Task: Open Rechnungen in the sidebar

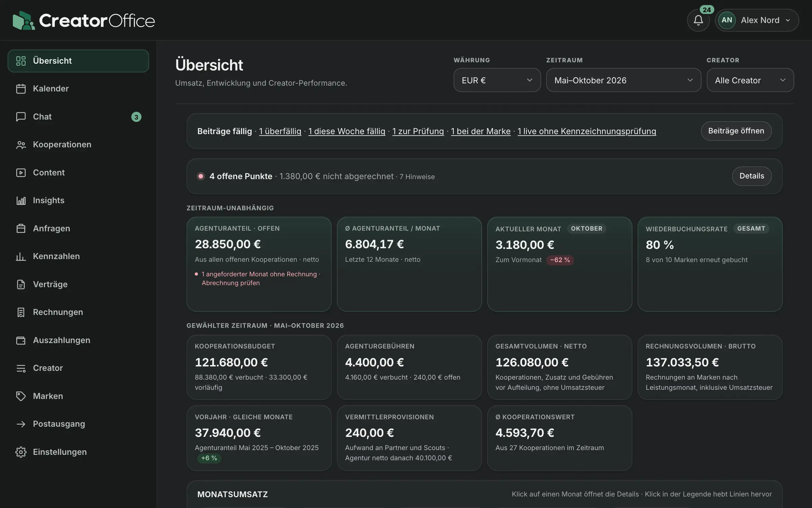Action: pos(78,312)
